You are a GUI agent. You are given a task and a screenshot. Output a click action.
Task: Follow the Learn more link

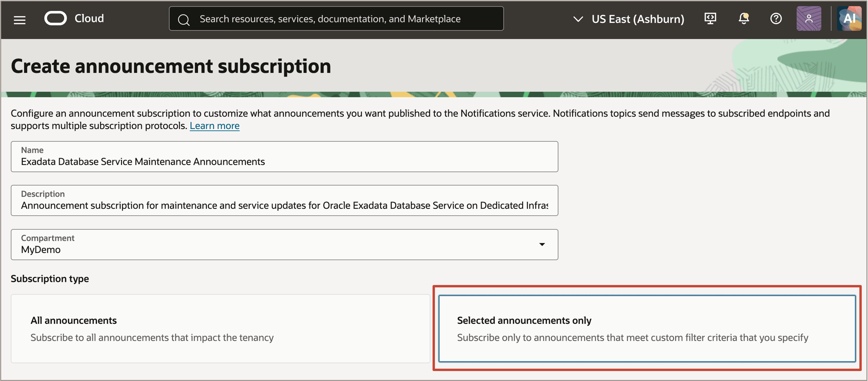pyautogui.click(x=214, y=126)
